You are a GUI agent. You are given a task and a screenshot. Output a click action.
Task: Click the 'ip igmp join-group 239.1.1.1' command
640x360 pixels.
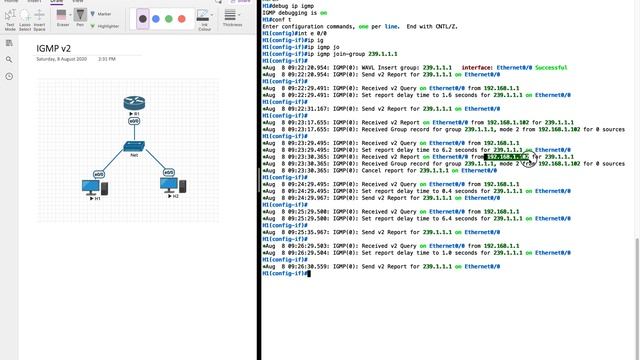click(330, 54)
